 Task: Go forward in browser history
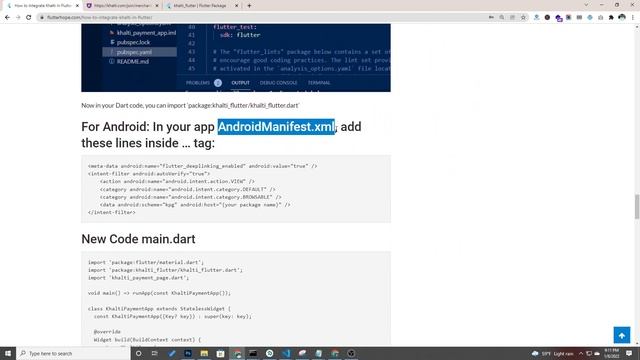[x=18, y=18]
